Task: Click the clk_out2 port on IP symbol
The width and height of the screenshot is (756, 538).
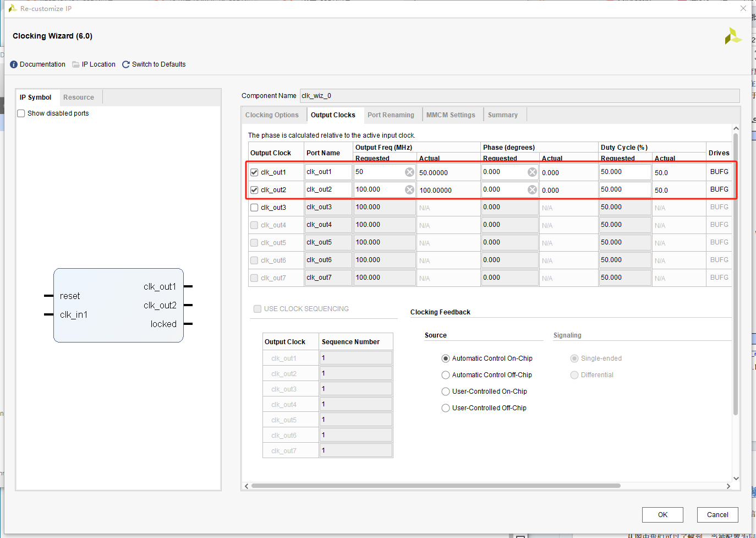Action: (x=160, y=306)
